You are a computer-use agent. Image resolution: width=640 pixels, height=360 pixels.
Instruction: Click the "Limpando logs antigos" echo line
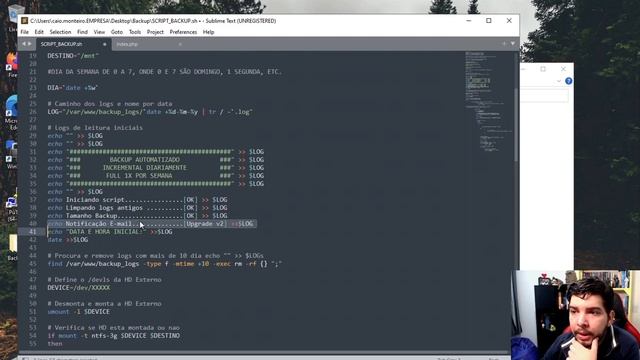(x=138, y=208)
